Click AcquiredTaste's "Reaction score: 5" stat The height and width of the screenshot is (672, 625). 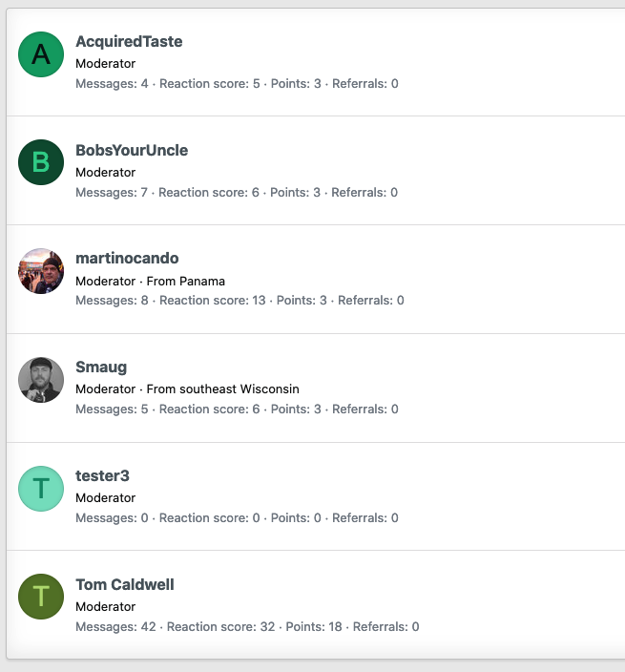(210, 84)
